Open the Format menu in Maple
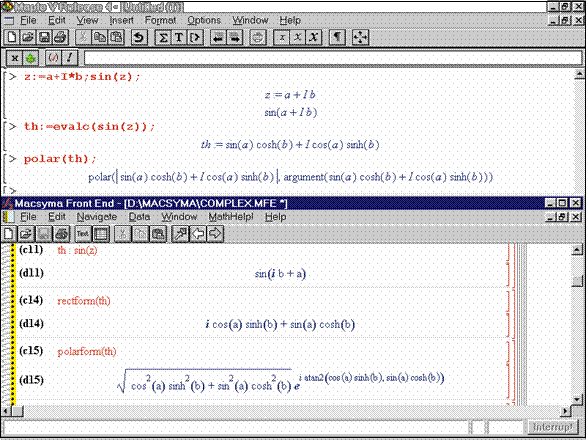 pos(160,20)
